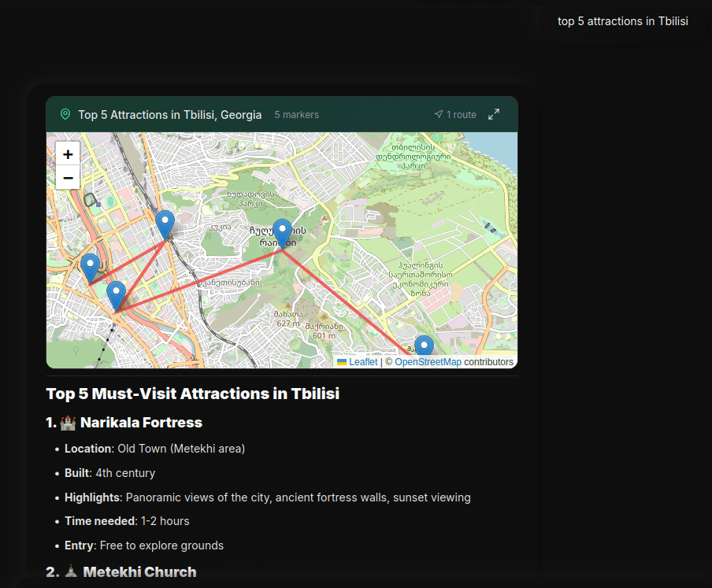This screenshot has height=588, width=712.
Task: Click the Ukrainian flag icon in attribution
Action: point(342,362)
